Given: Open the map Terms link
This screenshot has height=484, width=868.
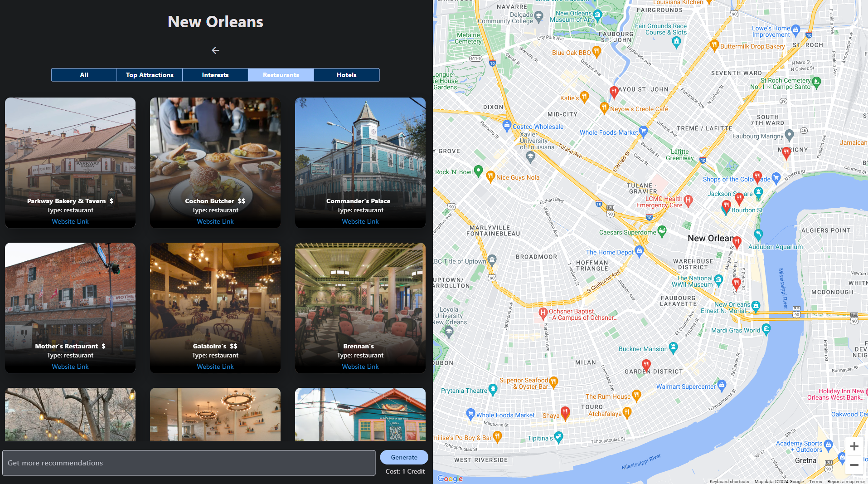Looking at the screenshot, I should [815, 481].
